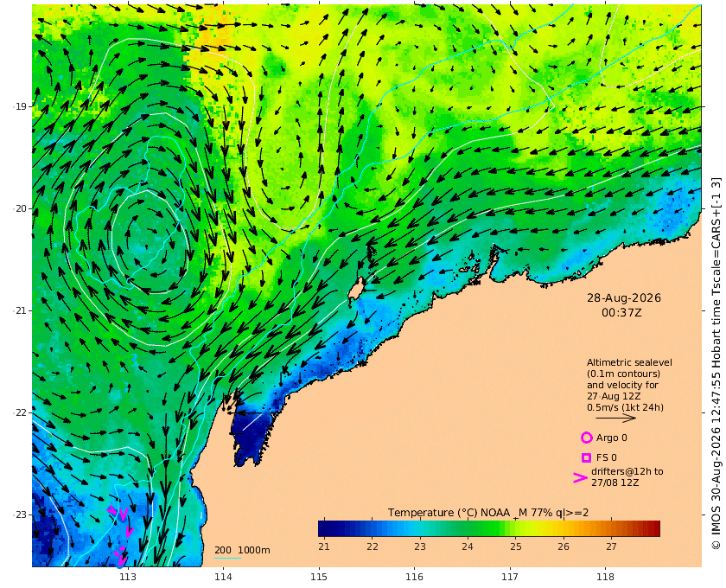The height and width of the screenshot is (588, 726).
Task: Click latitude axis label -21
Action: click(x=21, y=310)
